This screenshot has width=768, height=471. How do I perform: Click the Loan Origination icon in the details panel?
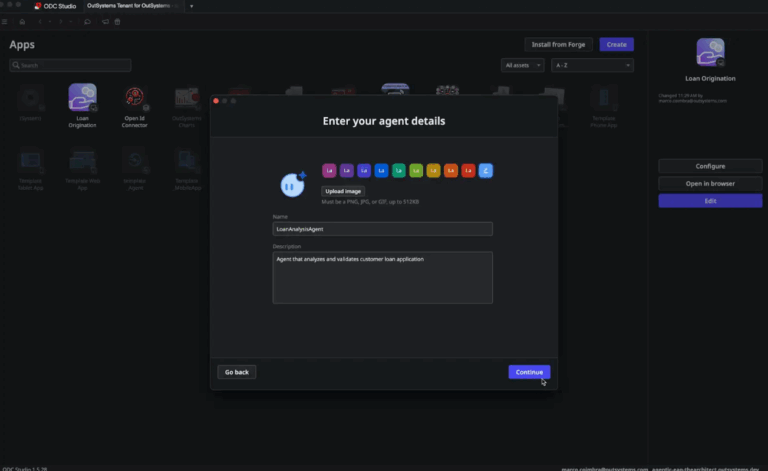[x=710, y=52]
